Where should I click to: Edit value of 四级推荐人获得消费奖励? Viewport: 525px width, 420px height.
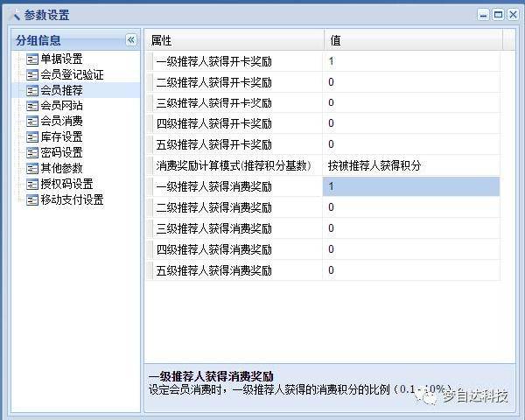coord(411,249)
